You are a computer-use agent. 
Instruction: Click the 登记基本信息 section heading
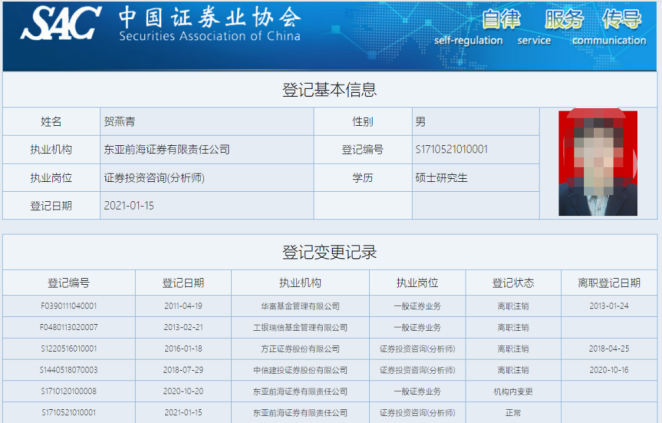[329, 90]
